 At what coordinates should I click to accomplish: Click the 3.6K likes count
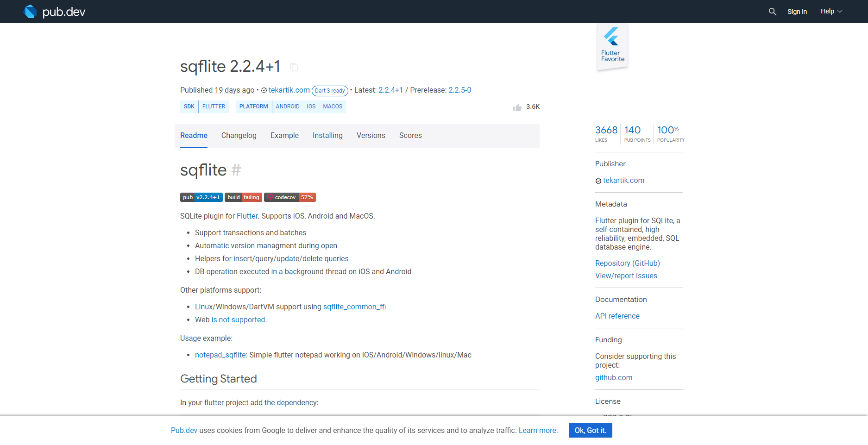(x=533, y=107)
